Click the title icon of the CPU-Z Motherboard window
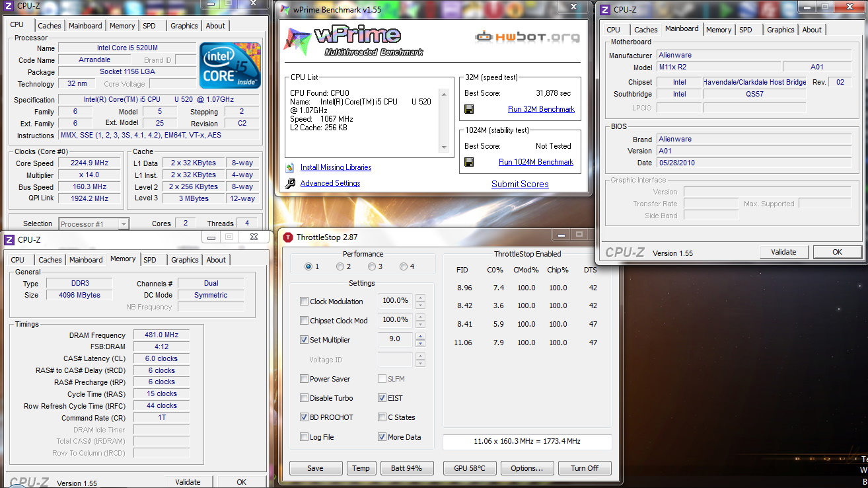Screen dimensions: 868x488 pos(606,9)
